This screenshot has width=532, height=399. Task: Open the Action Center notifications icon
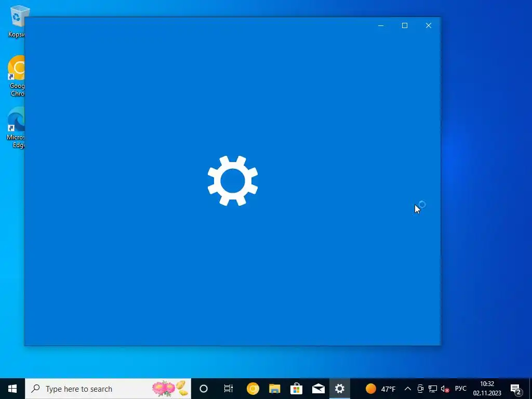(515, 389)
